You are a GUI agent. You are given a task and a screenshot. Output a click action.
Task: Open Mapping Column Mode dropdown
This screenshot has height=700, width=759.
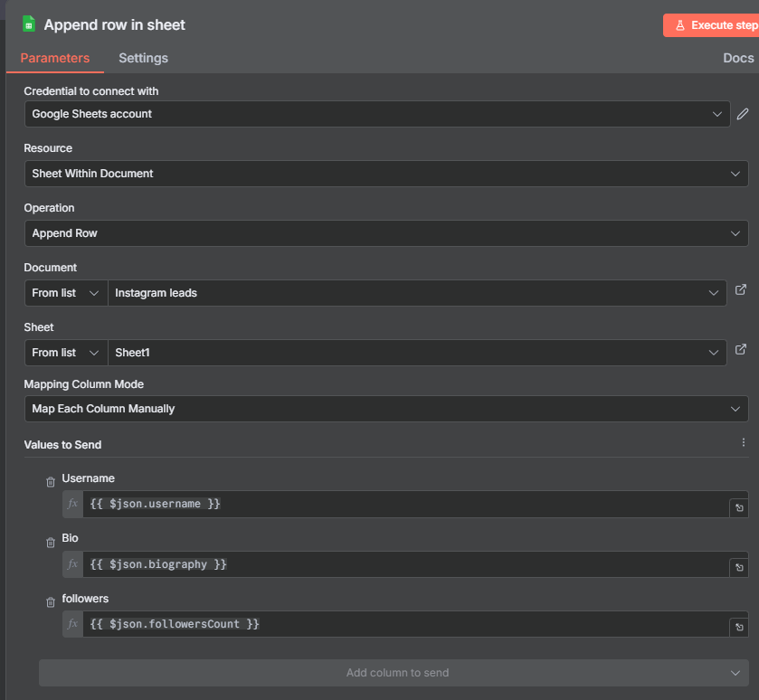coord(386,409)
